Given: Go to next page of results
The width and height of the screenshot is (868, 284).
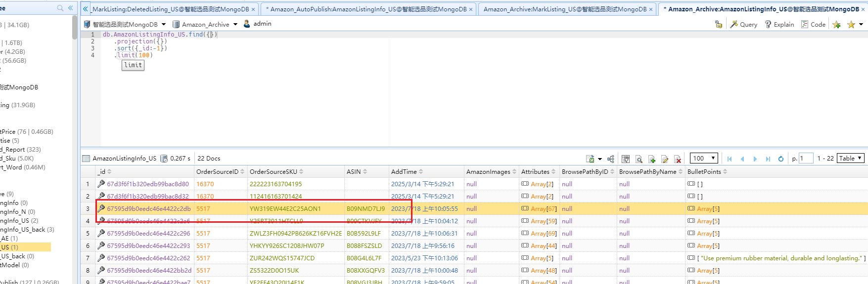Looking at the screenshot, I should [x=755, y=159].
